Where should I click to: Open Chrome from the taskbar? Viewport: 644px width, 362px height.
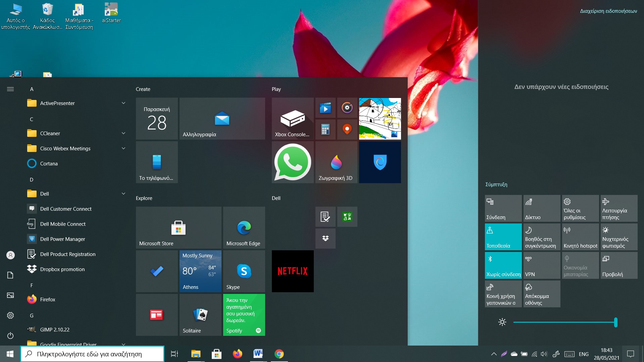279,354
